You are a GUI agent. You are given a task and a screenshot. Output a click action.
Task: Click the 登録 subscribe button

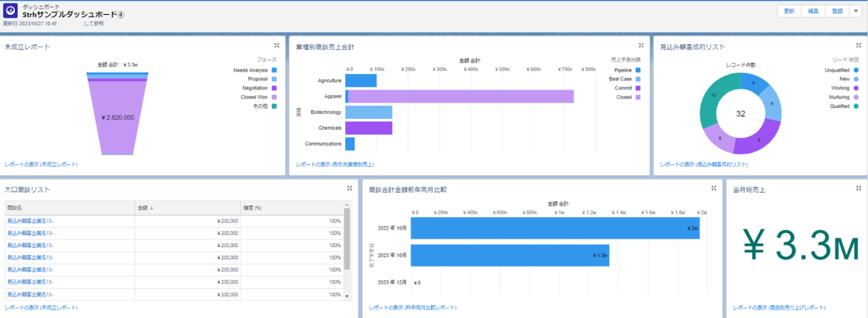pyautogui.click(x=837, y=11)
